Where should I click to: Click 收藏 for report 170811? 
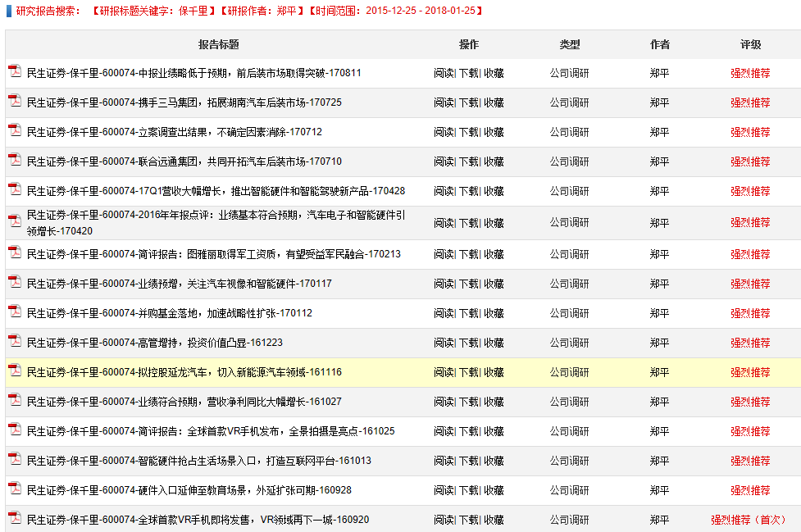pyautogui.click(x=494, y=74)
